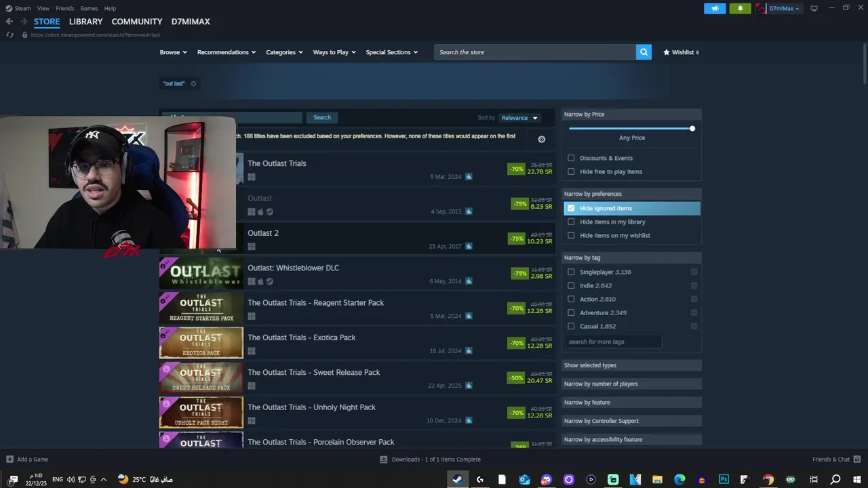Uncheck Hide ignored items

(571, 208)
